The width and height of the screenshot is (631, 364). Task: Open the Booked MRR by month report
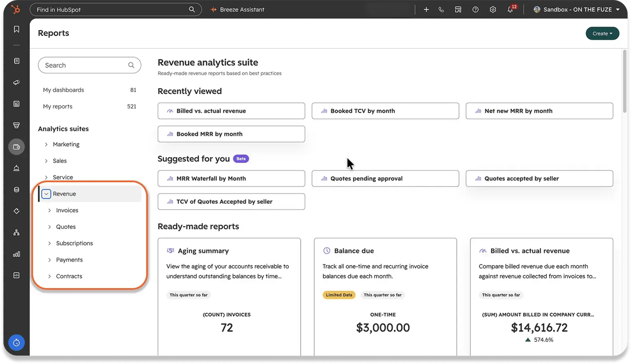231,134
